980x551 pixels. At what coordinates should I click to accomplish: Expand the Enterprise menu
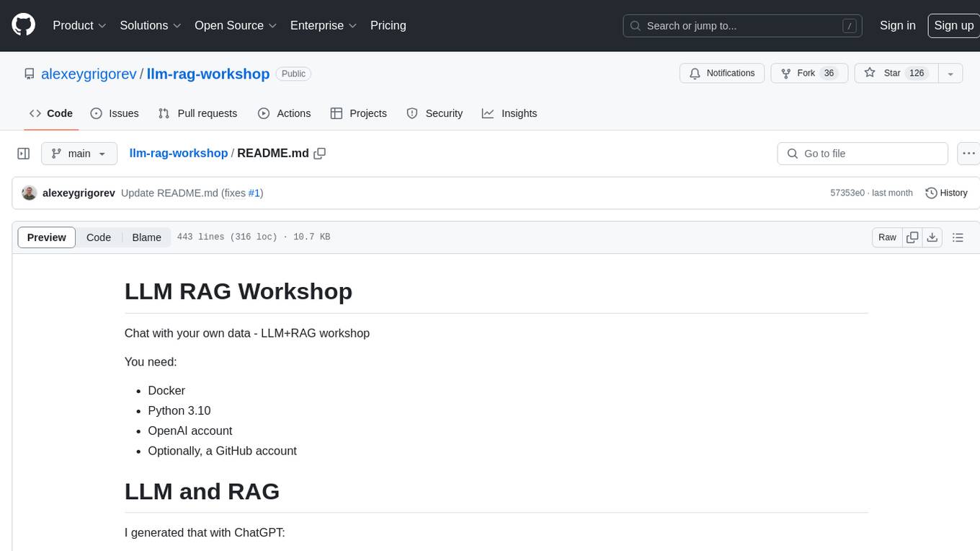click(x=324, y=25)
